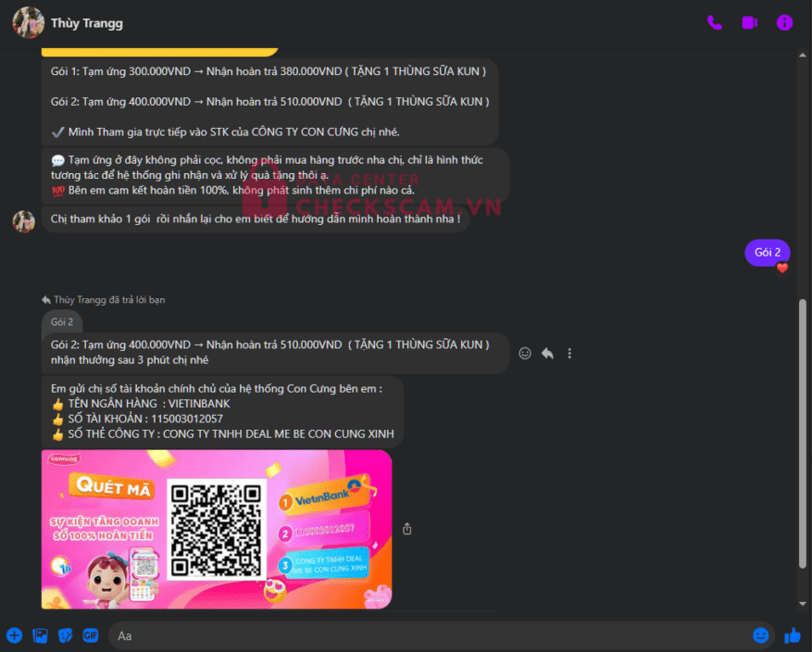Click the scrollbar up arrow

pos(802,55)
